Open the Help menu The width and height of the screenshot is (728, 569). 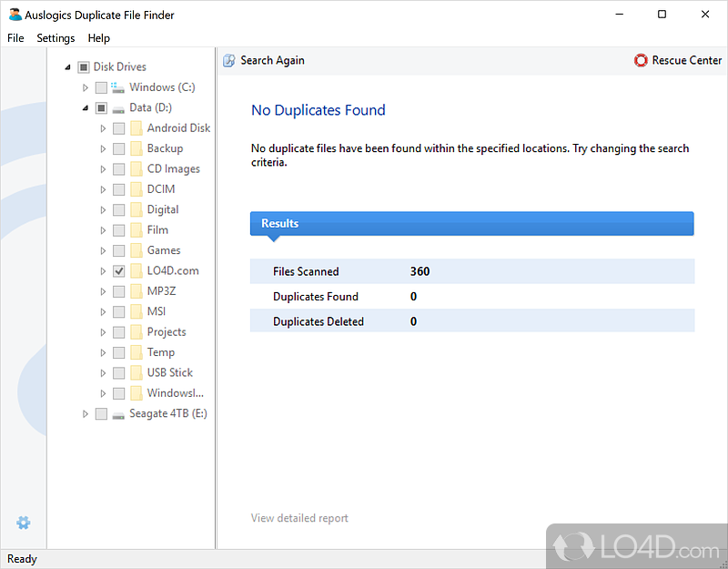coord(98,38)
